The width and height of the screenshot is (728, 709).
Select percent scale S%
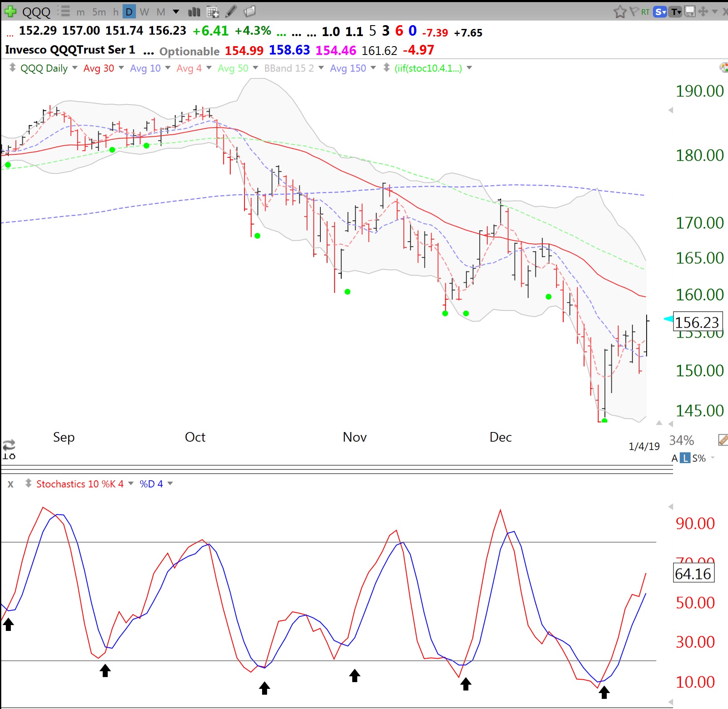(x=699, y=458)
